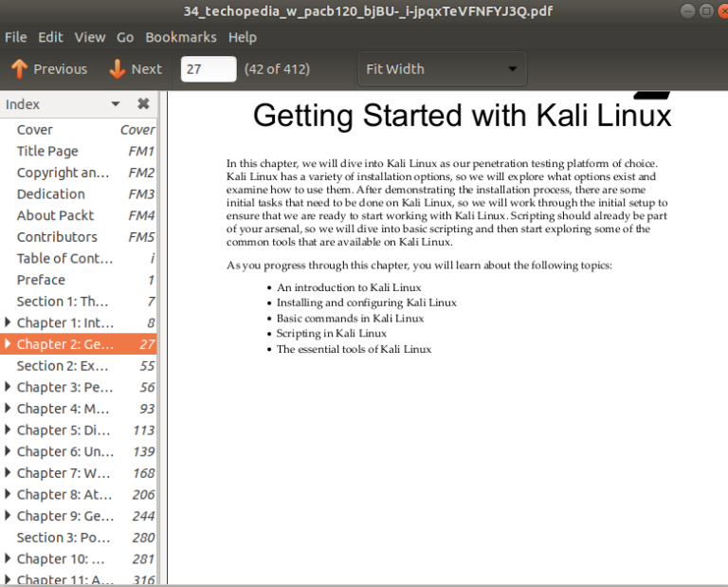Screen dimensions: 728x587
Task: Expand the Chapter 1 tree arrow
Action: (9, 323)
